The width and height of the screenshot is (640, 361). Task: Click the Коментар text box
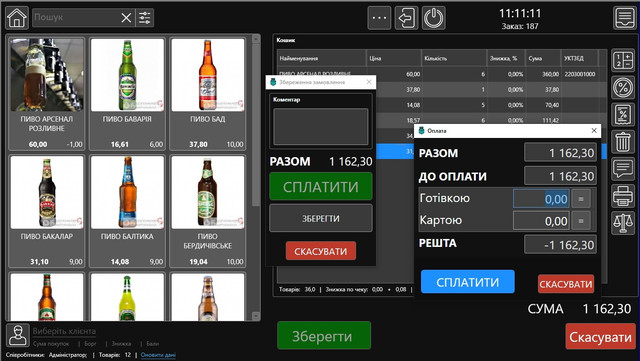point(321,127)
